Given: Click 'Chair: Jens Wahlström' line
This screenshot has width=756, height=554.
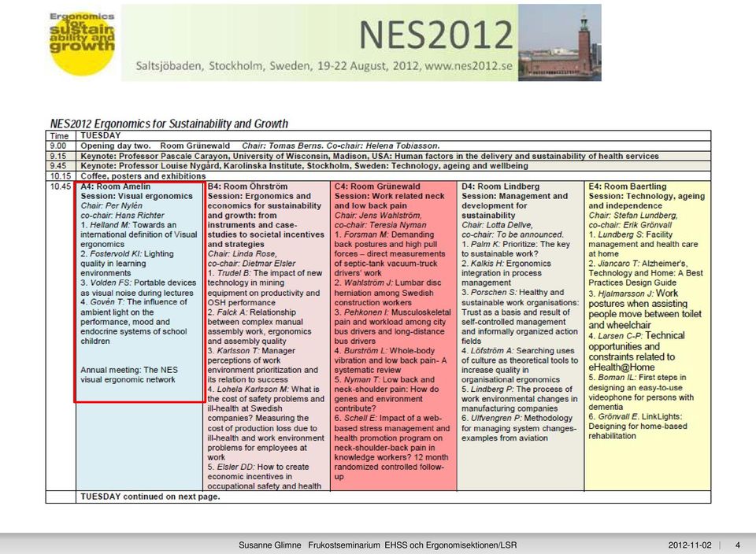Looking at the screenshot, I should (x=377, y=216).
